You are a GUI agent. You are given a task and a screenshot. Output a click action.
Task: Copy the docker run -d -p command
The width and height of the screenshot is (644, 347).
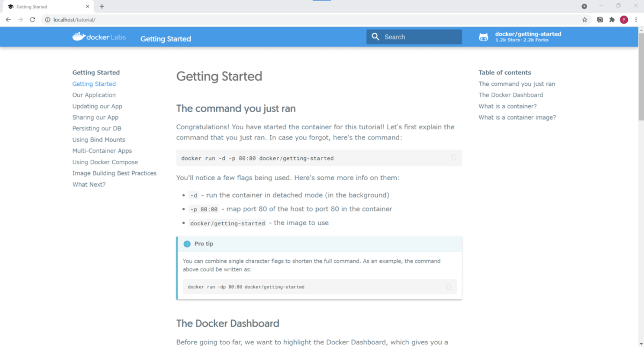(x=453, y=158)
